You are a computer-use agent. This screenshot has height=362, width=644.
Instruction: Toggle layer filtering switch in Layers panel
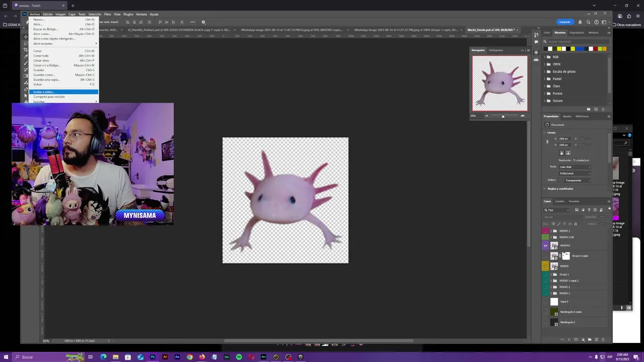pos(609,209)
